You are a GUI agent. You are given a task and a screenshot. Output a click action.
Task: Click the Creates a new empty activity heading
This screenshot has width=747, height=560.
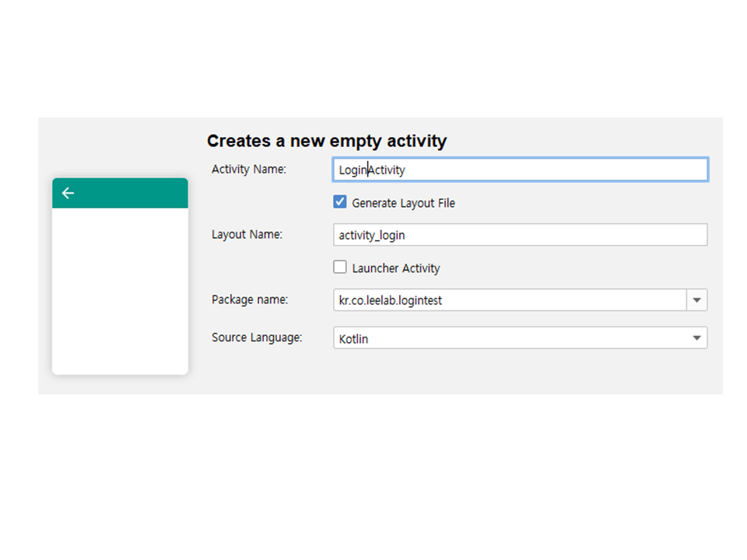[327, 141]
